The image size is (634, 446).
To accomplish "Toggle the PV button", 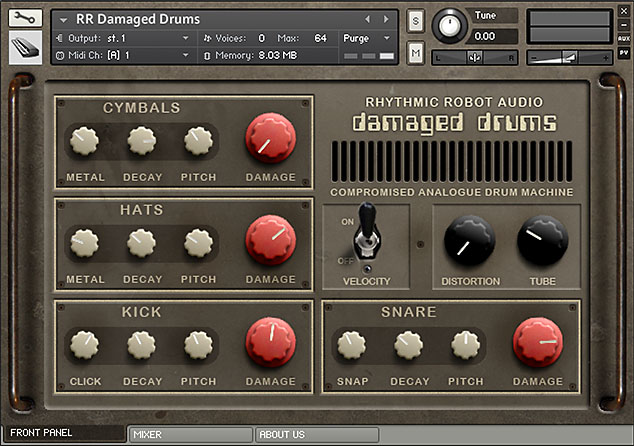I will pyautogui.click(x=624, y=53).
